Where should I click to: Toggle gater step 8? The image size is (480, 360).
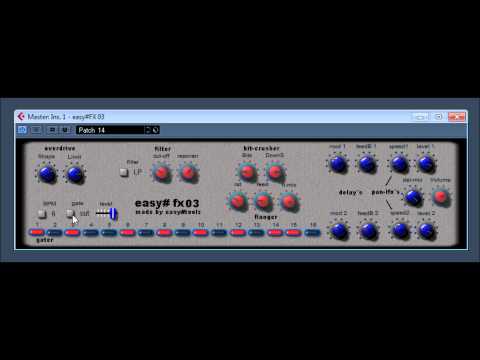point(164,232)
